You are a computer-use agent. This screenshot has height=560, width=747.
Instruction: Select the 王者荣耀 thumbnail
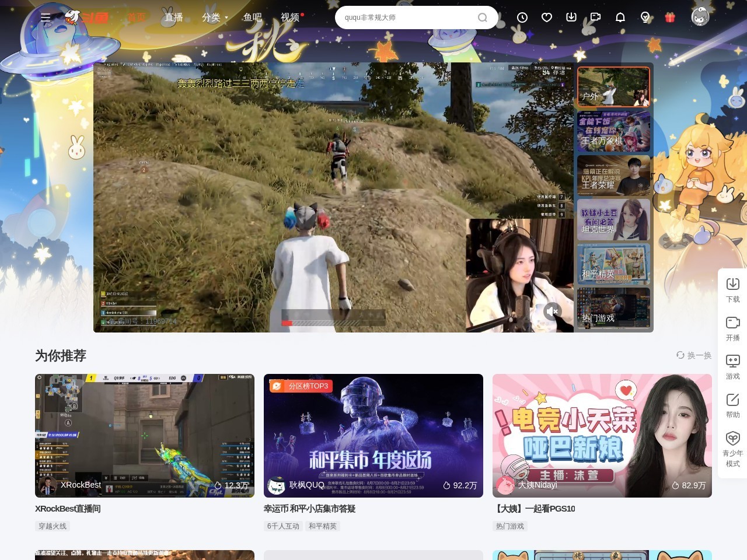pos(613,176)
